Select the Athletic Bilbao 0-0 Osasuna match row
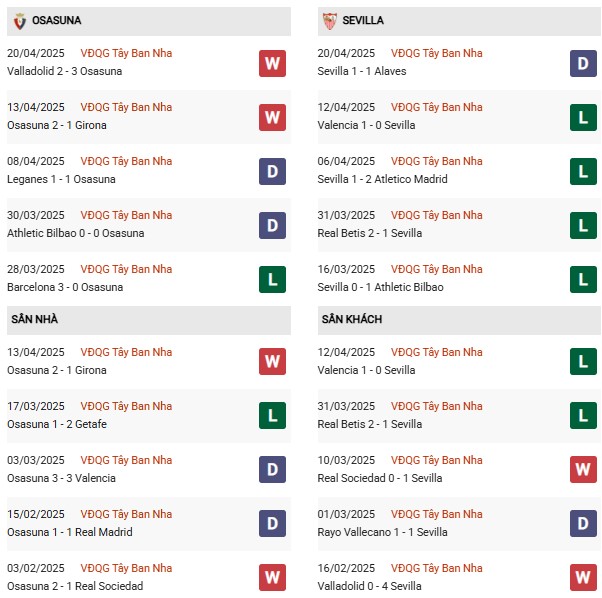The width and height of the screenshot is (602, 598). pyautogui.click(x=149, y=225)
